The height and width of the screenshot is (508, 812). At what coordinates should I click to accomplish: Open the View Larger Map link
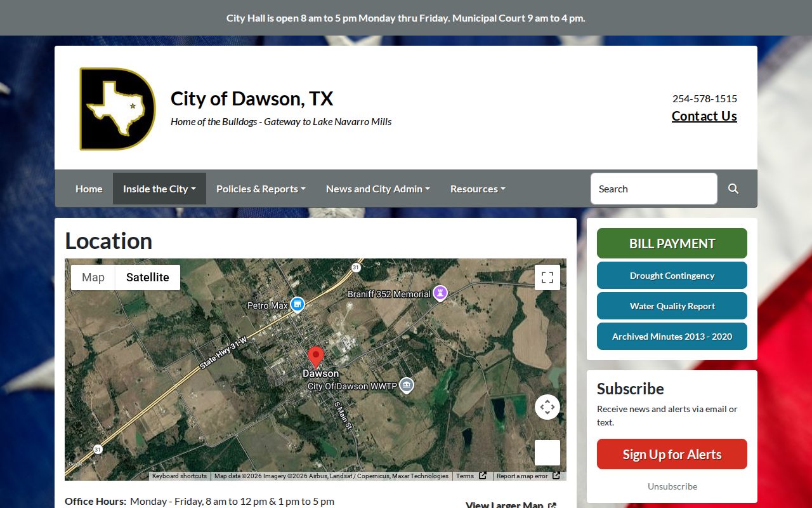click(x=511, y=505)
